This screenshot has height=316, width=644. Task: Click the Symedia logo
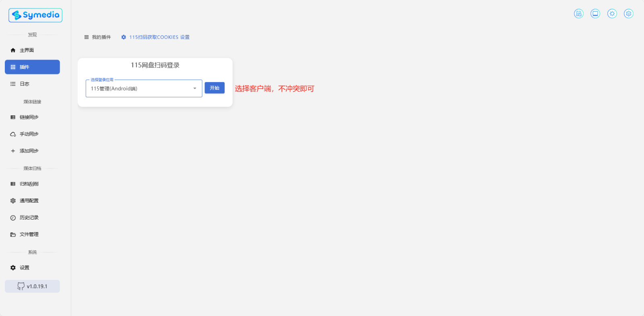pyautogui.click(x=35, y=15)
